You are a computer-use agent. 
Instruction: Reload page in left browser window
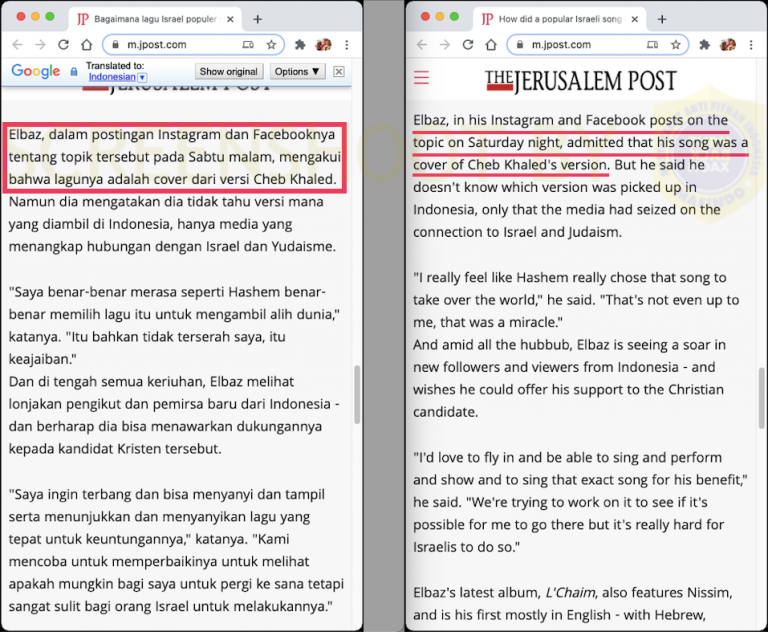pyautogui.click(x=63, y=45)
